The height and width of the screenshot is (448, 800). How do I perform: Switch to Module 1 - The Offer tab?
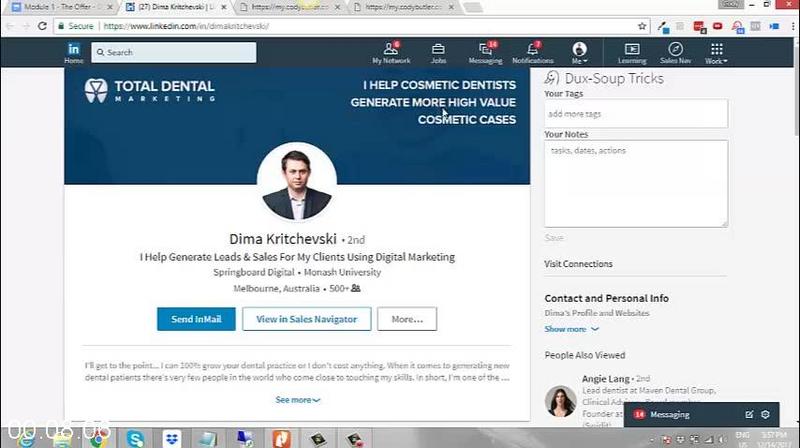pos(61,7)
